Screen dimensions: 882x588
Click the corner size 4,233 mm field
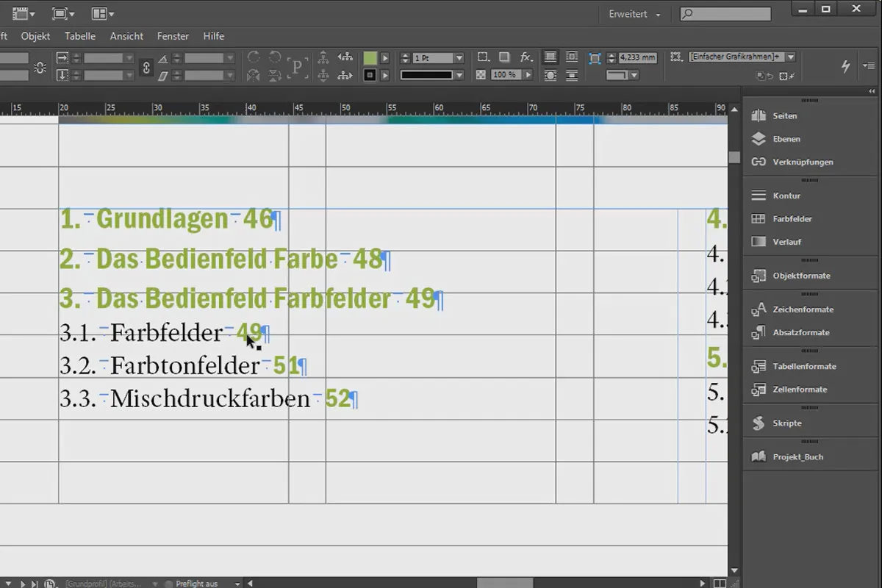pos(638,57)
